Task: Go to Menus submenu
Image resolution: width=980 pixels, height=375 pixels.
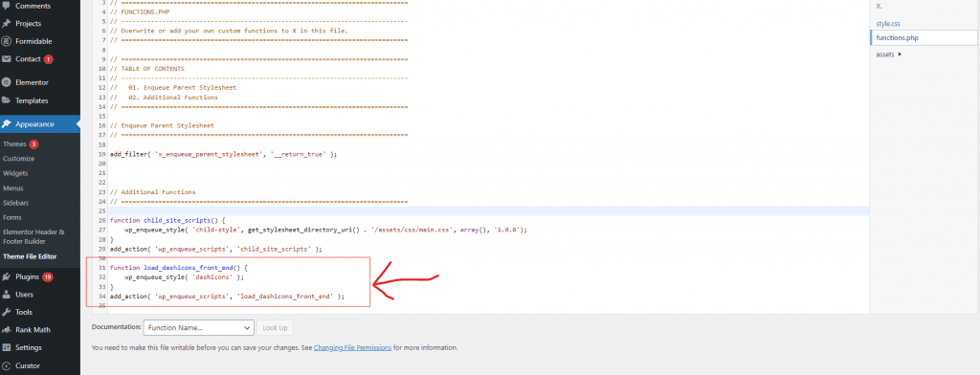Action: (x=13, y=188)
